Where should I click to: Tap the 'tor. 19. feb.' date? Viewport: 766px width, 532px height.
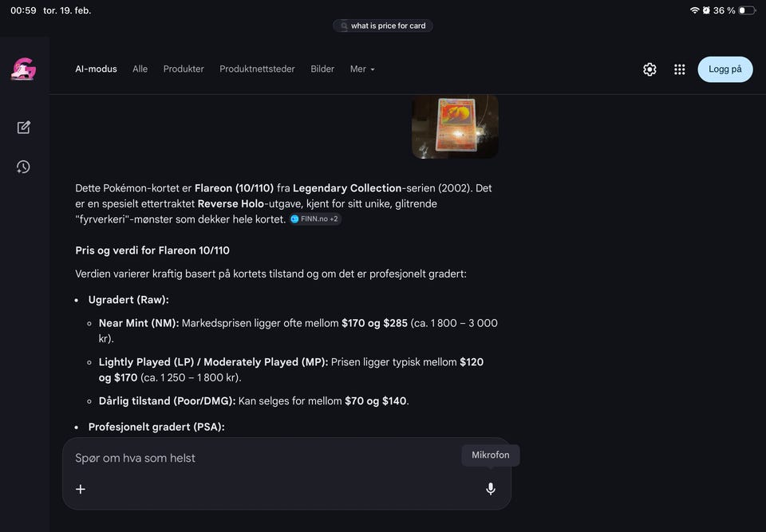(x=67, y=10)
